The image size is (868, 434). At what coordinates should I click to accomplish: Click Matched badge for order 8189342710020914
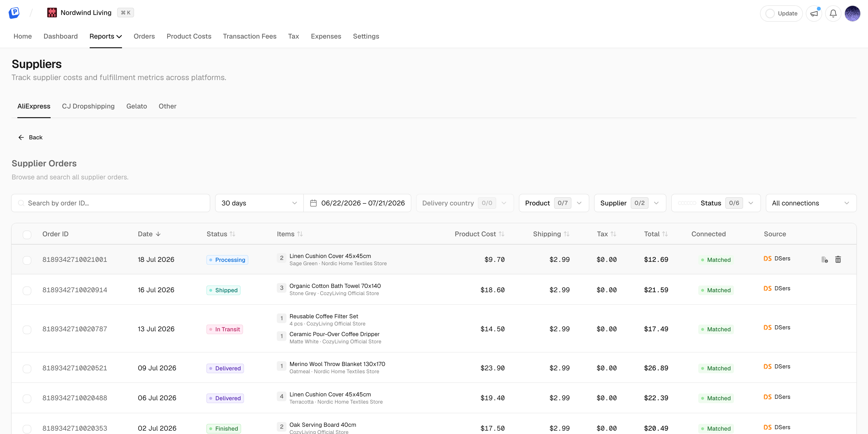pyautogui.click(x=716, y=290)
